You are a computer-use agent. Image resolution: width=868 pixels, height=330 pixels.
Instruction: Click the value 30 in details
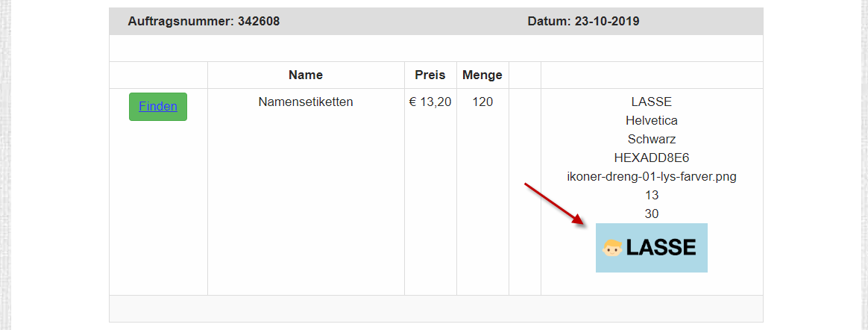[652, 214]
